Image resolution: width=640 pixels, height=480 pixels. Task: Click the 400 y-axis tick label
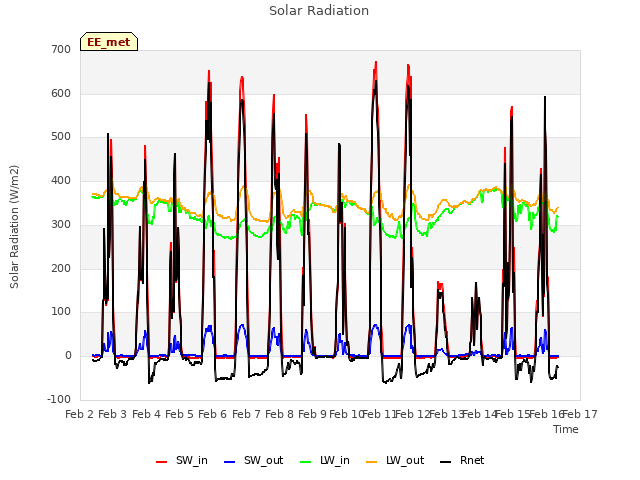(61, 180)
